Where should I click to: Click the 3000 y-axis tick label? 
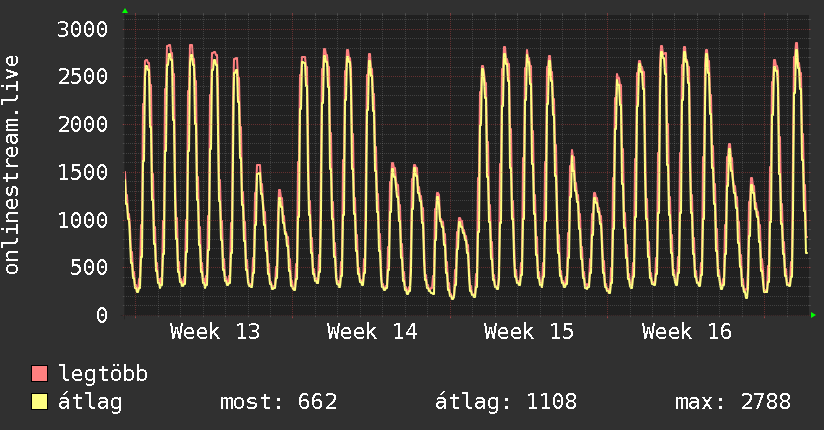[x=83, y=29]
